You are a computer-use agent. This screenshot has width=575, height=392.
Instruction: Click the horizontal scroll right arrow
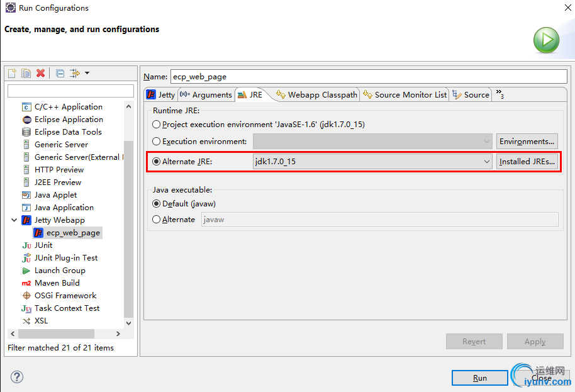(x=118, y=333)
